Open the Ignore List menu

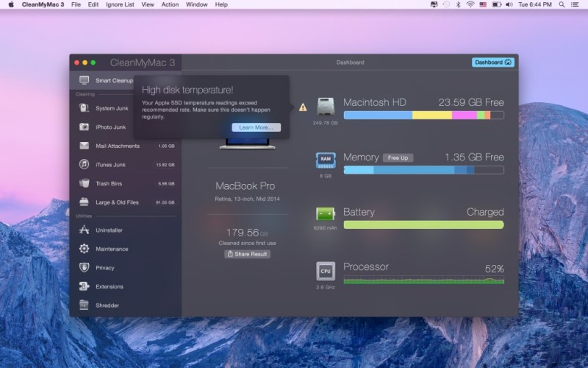tap(120, 4)
